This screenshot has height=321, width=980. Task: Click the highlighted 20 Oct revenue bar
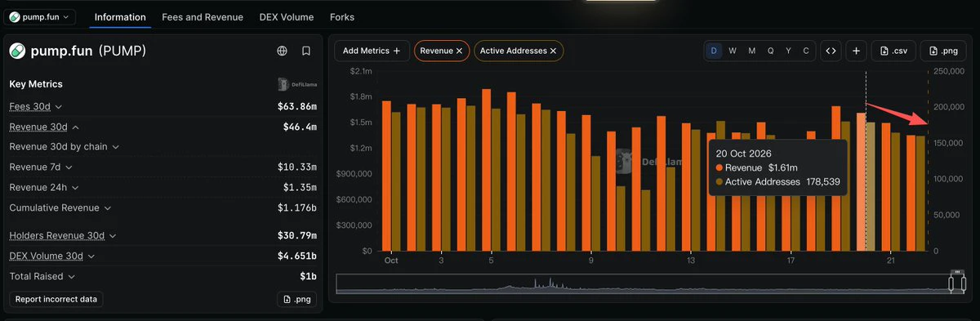coord(861,181)
